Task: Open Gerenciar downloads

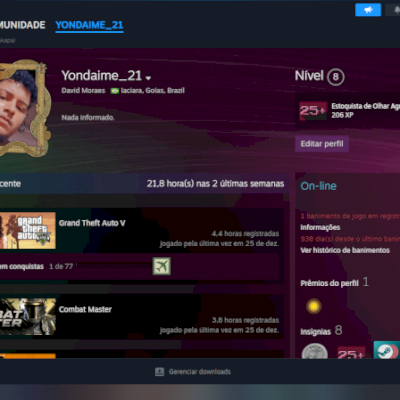Action: (x=200, y=372)
